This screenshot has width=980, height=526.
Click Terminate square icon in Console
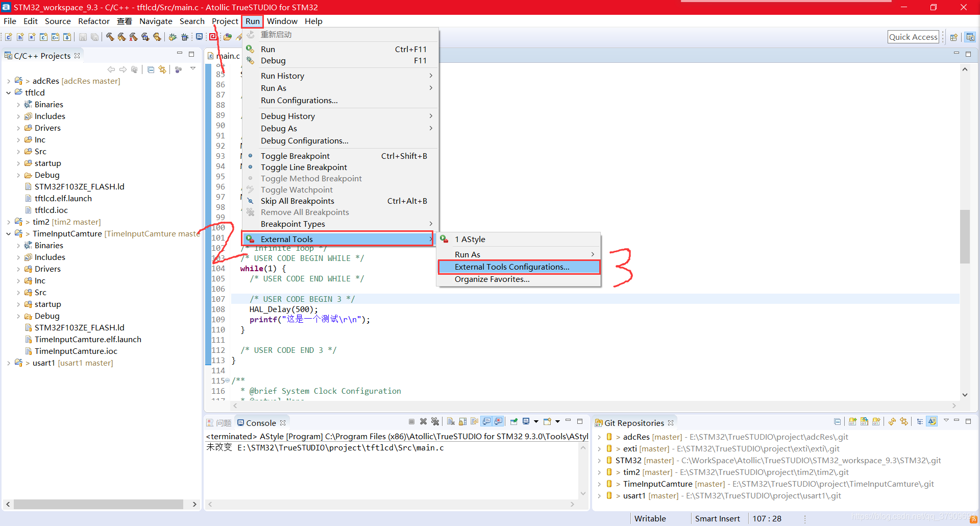coord(411,421)
